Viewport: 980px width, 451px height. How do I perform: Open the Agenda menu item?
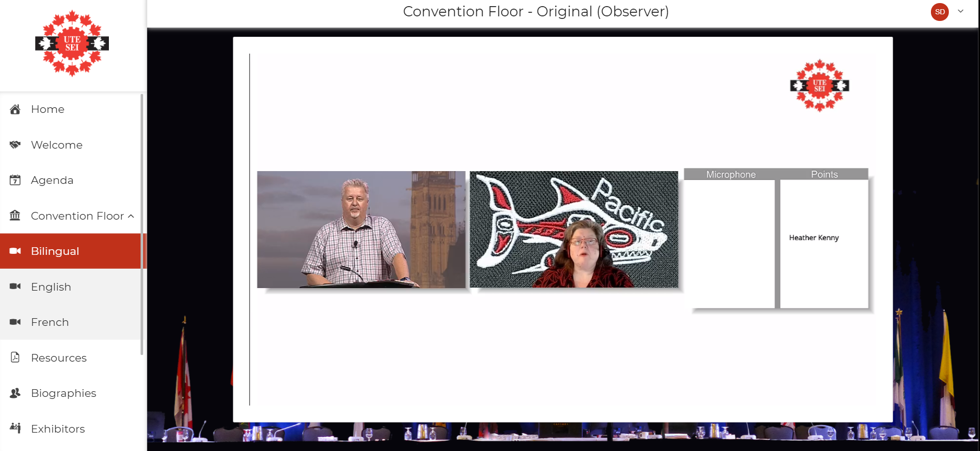(x=52, y=180)
